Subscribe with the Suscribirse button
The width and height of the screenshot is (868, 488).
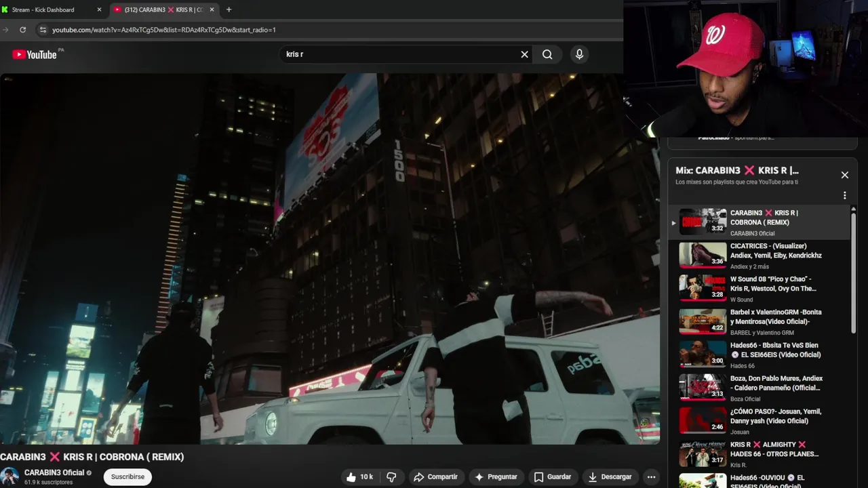(x=127, y=477)
